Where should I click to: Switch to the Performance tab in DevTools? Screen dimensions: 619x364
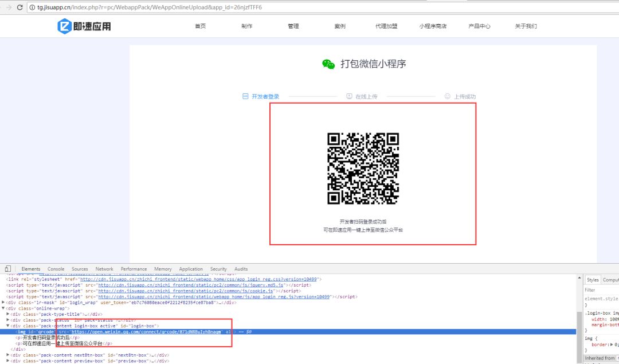[x=134, y=269]
